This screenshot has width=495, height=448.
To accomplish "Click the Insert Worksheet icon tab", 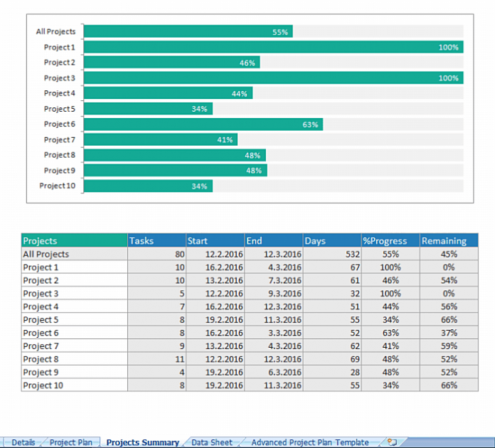I will tap(392, 442).
